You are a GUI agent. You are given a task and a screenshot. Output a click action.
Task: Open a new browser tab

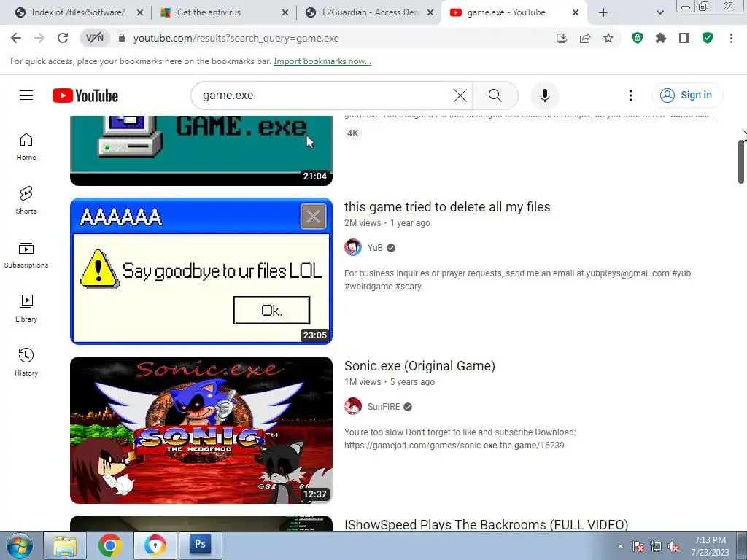603,12
